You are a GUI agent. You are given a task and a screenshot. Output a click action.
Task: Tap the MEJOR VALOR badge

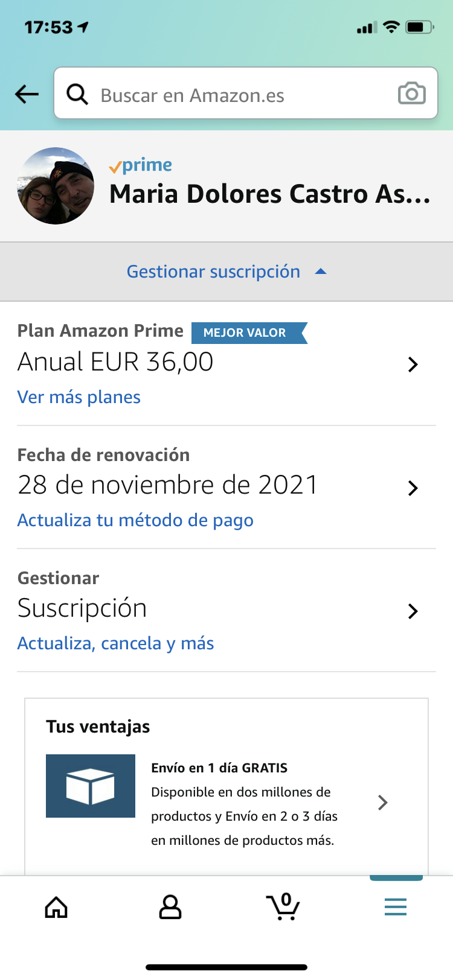(248, 332)
